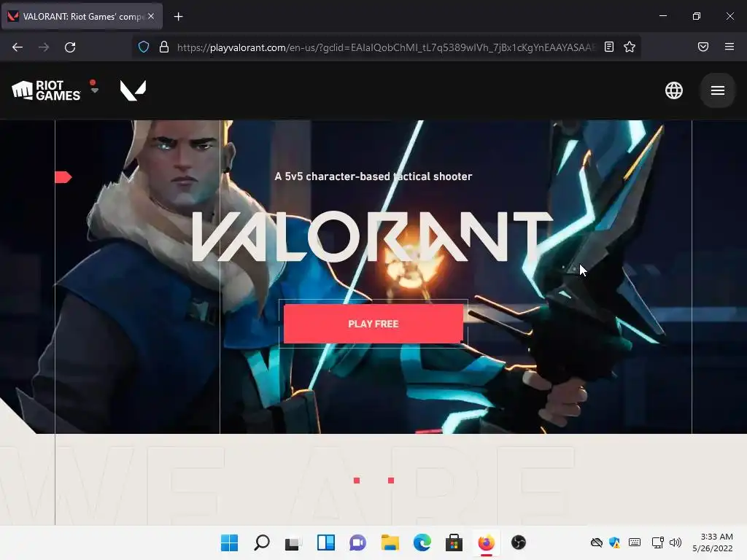Screen dimensions: 747x560
Task: Open Windows Security tray icon
Action: tap(614, 542)
